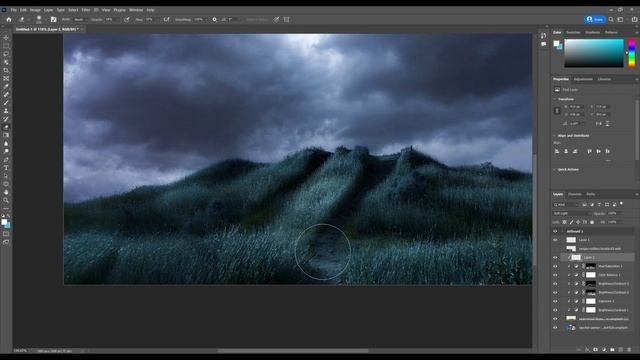Click the Libraries tab in Properties group
This screenshot has height=360, width=640.
coord(604,79)
